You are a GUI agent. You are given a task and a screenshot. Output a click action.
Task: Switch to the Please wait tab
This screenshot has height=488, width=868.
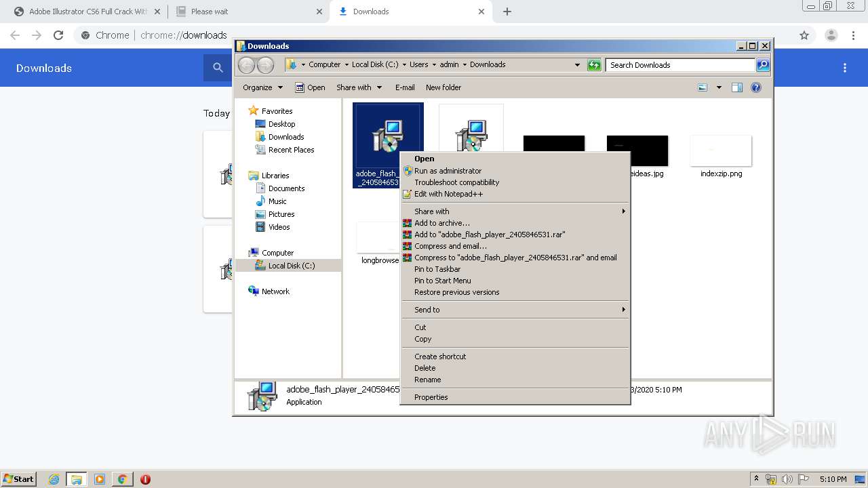coord(249,12)
